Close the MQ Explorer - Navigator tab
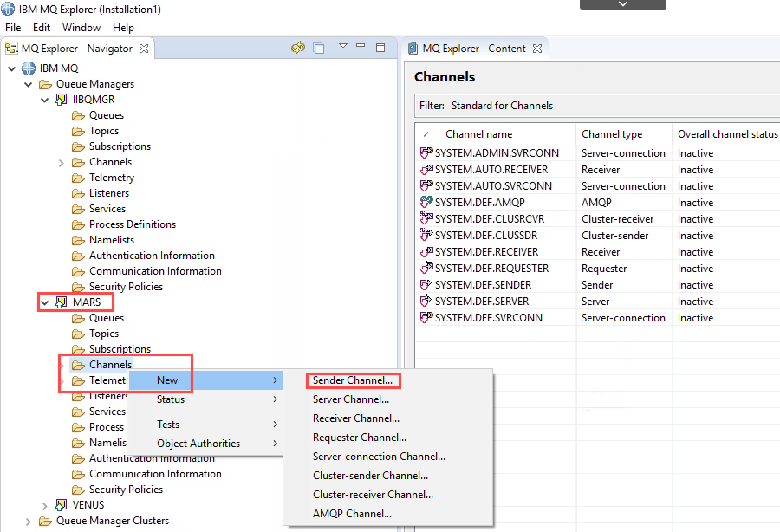This screenshot has height=532, width=780. [x=144, y=49]
